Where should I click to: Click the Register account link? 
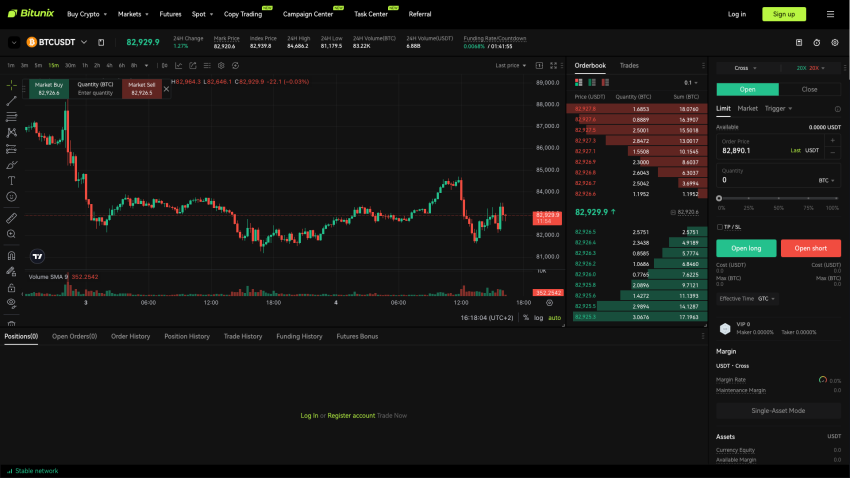pos(351,416)
